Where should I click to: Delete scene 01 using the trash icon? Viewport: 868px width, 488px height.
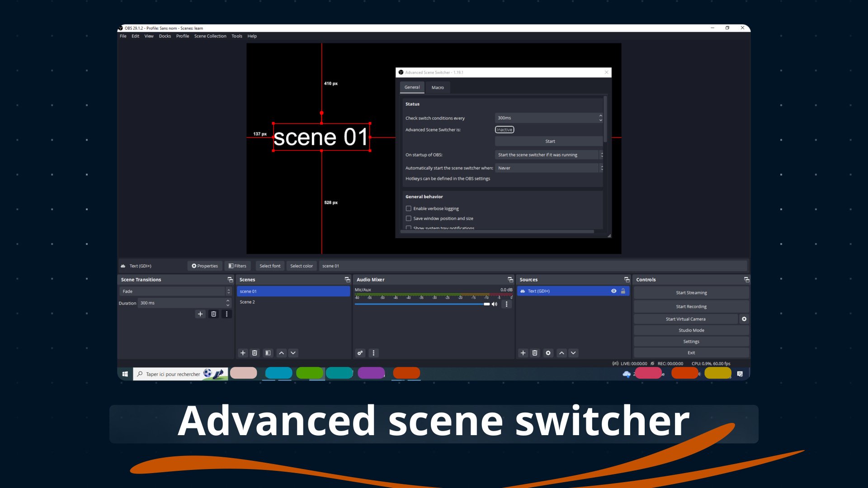click(x=255, y=353)
